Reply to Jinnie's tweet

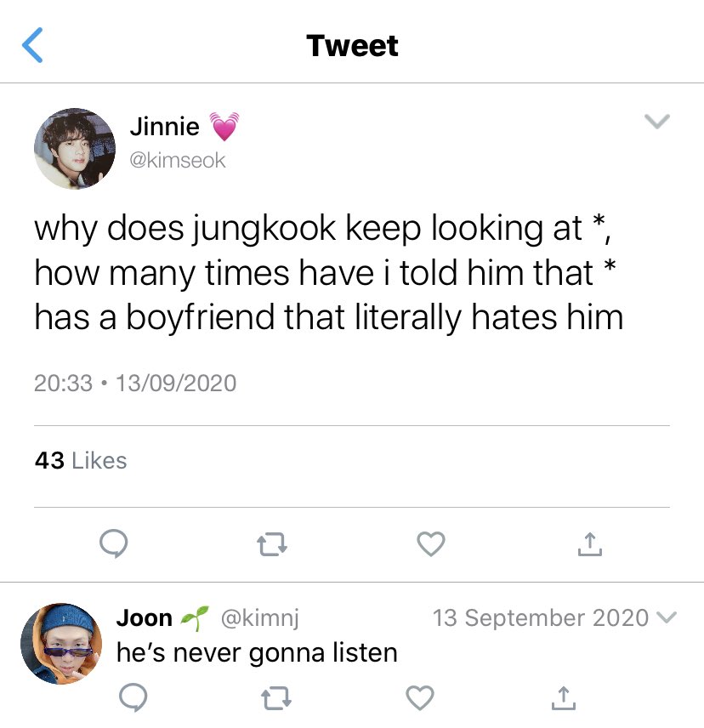(114, 543)
